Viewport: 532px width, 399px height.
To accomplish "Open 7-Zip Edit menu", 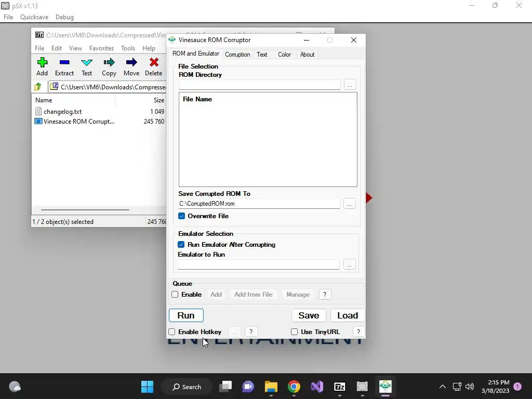I will coord(56,48).
